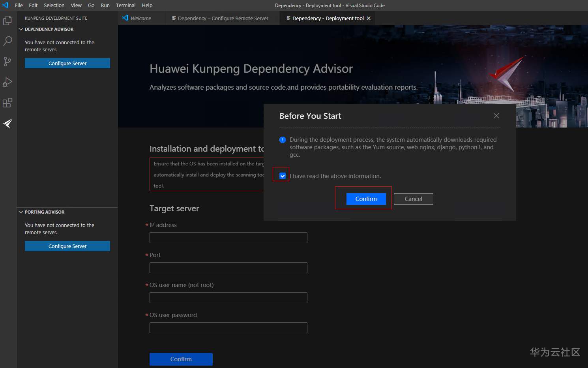Open the Source Control view

(x=7, y=61)
